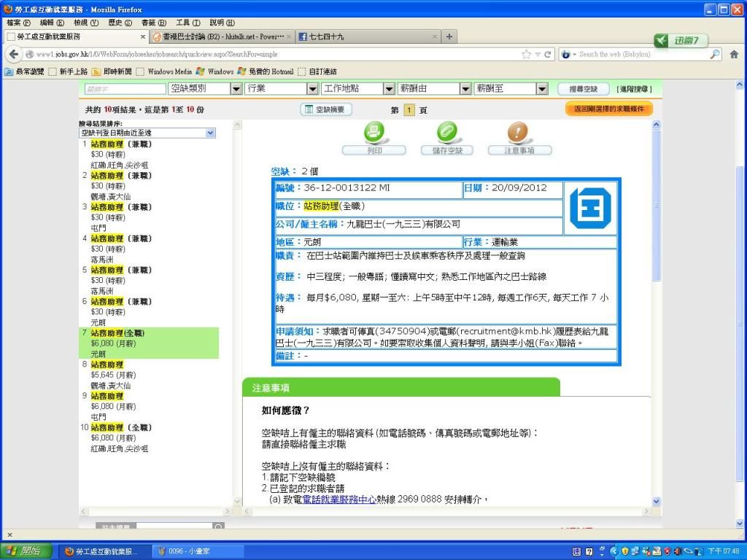Open the 0096 - 小畫家 taskbar window

coord(198,551)
